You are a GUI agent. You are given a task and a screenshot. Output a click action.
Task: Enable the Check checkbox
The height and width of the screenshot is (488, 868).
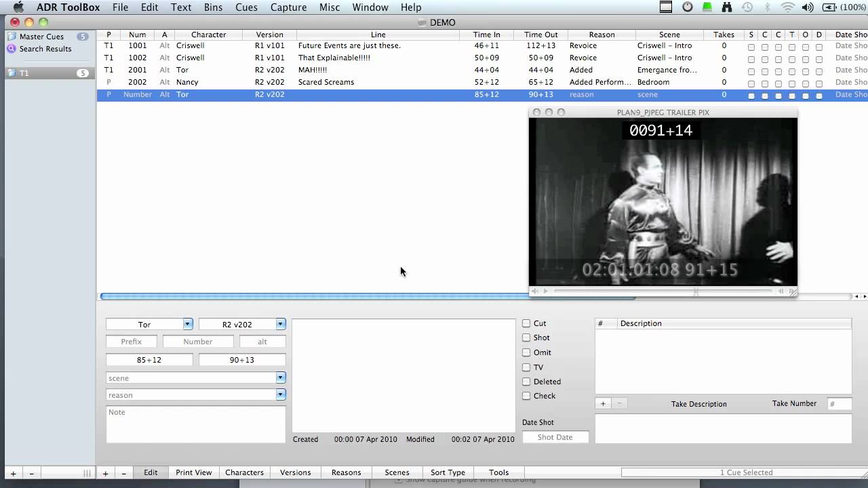(526, 396)
